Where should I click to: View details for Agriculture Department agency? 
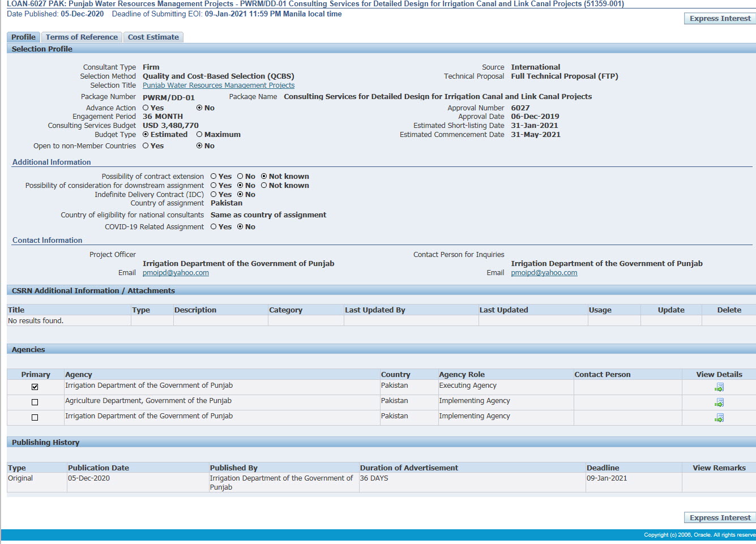[x=719, y=402]
